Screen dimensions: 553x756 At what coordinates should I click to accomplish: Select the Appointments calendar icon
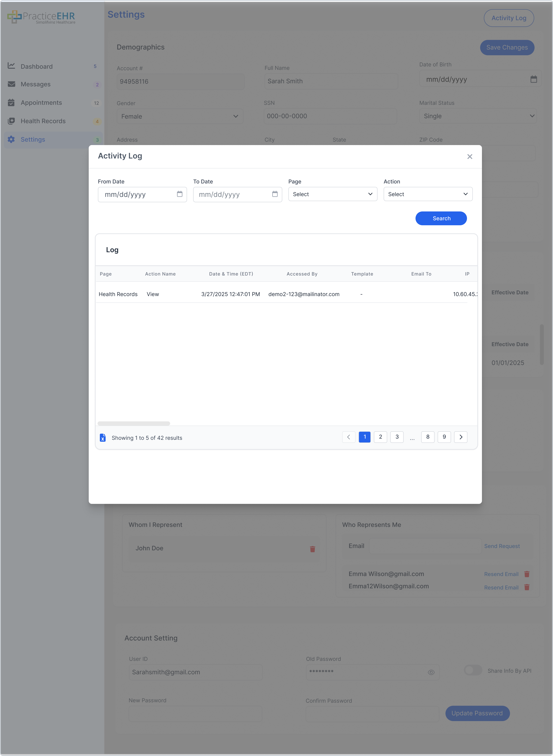pos(11,102)
